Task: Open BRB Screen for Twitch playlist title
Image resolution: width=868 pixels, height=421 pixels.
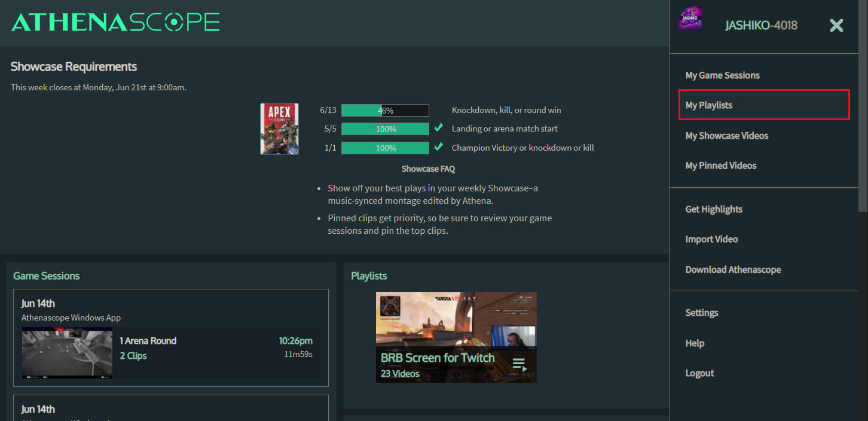Action: click(438, 358)
